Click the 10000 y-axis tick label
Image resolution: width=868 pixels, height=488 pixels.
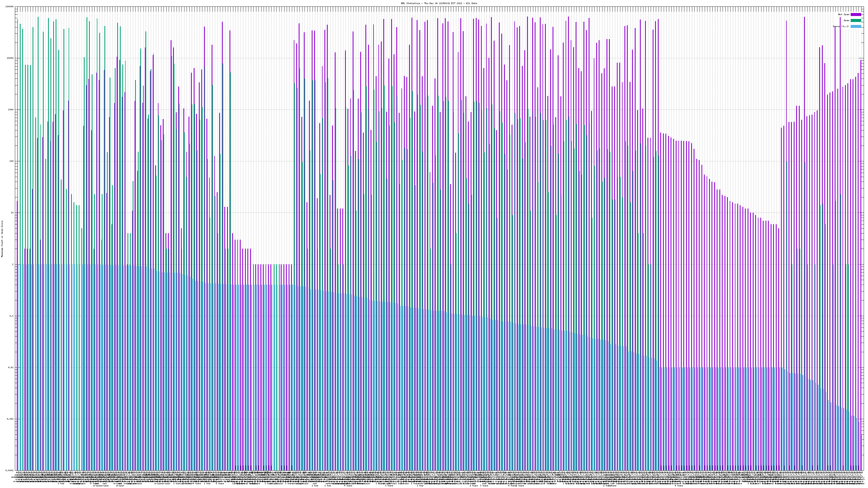(x=11, y=58)
